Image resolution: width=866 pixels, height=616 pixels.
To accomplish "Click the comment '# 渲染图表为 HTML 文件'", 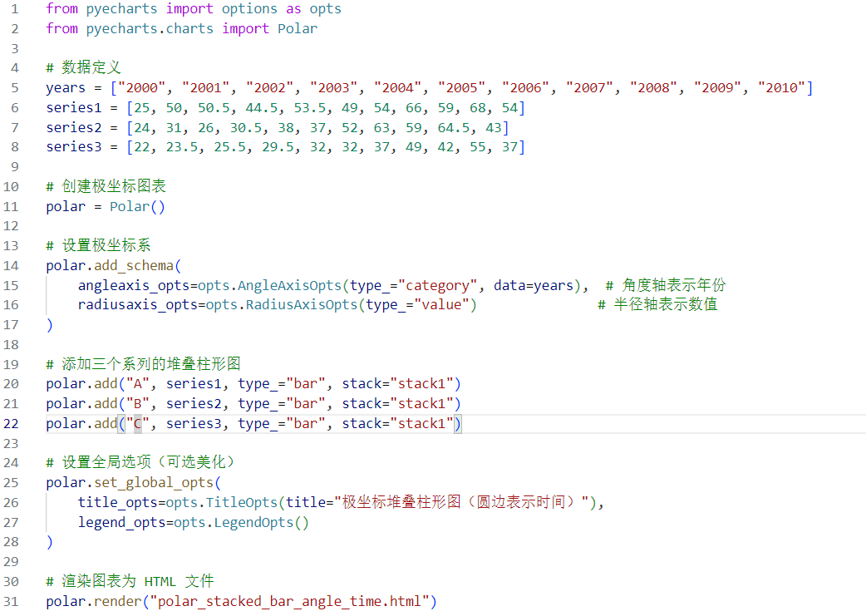I will (x=130, y=581).
